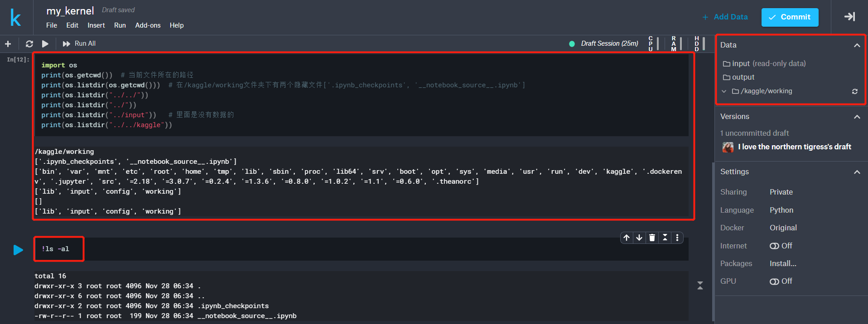Click the 1 uncommitted draft text
Image resolution: width=868 pixels, height=324 pixels.
point(754,133)
